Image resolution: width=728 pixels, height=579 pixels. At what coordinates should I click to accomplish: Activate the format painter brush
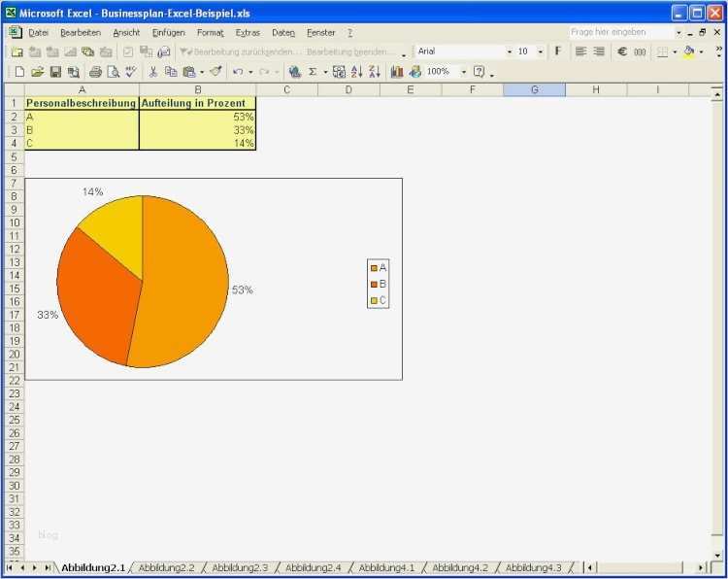pyautogui.click(x=215, y=72)
